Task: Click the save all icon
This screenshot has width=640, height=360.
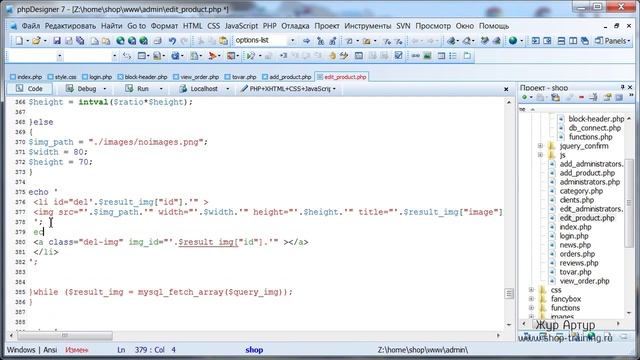Action: click(x=80, y=40)
